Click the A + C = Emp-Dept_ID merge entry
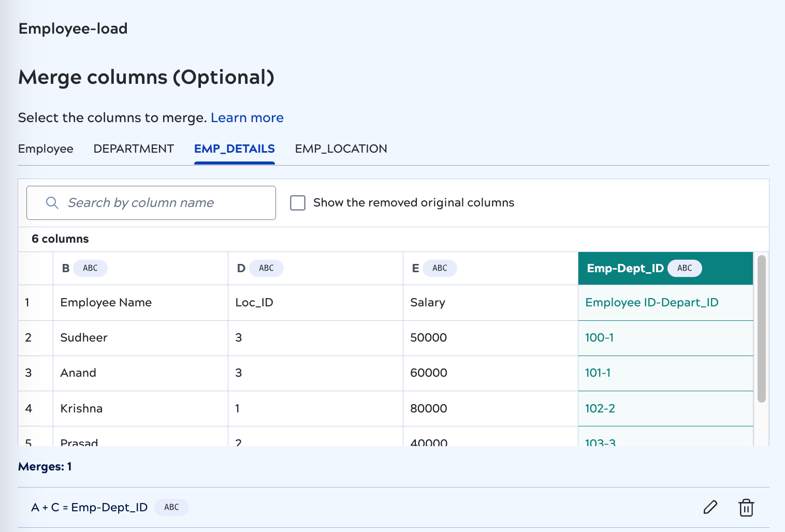This screenshot has height=532, width=785. pos(90,507)
